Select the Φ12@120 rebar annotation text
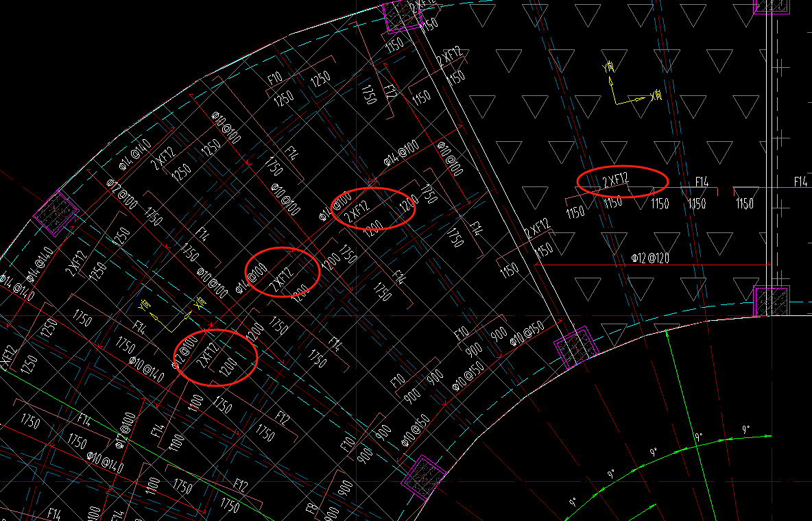The height and width of the screenshot is (521, 812). pyautogui.click(x=650, y=257)
